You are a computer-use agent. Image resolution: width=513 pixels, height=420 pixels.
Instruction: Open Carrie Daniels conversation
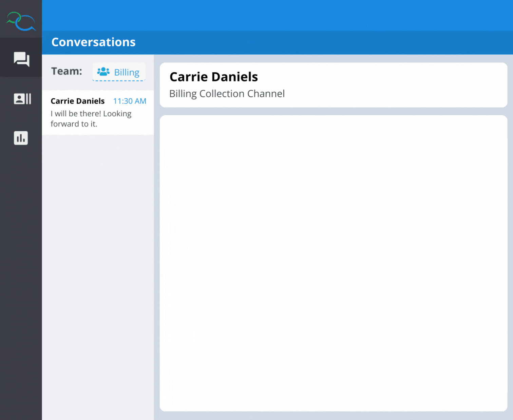[98, 112]
